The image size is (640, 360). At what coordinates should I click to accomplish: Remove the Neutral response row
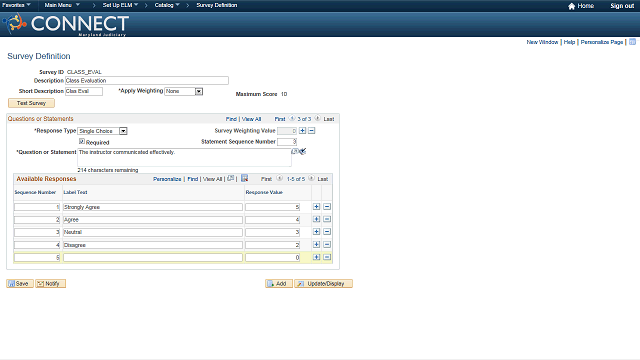[x=327, y=232]
